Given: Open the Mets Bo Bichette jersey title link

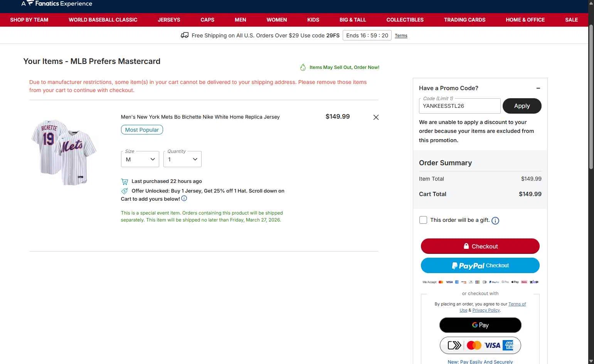Looking at the screenshot, I should pos(200,117).
